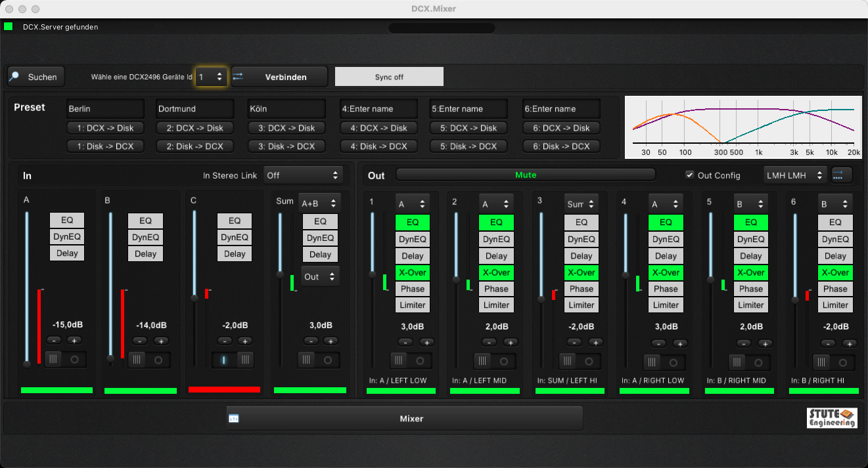Click the plus button under input A
The image size is (868, 468).
(74, 340)
